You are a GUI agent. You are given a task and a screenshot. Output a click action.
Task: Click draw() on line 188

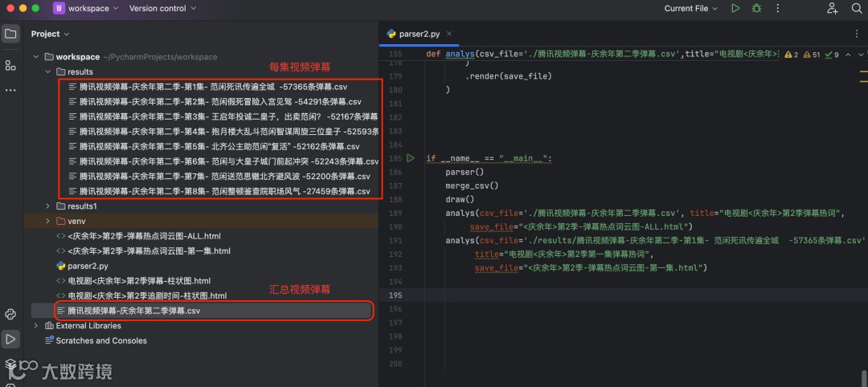coord(460,199)
